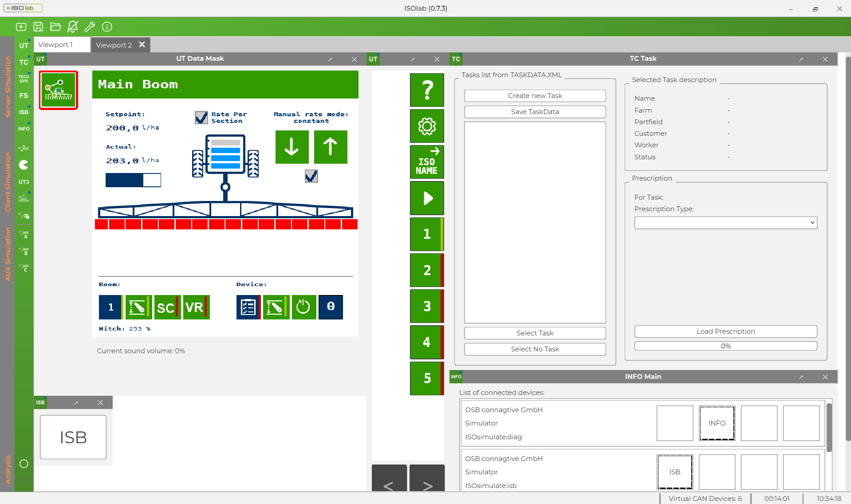
Task: Click the prescription 0% progress bar
Action: [x=726, y=346]
